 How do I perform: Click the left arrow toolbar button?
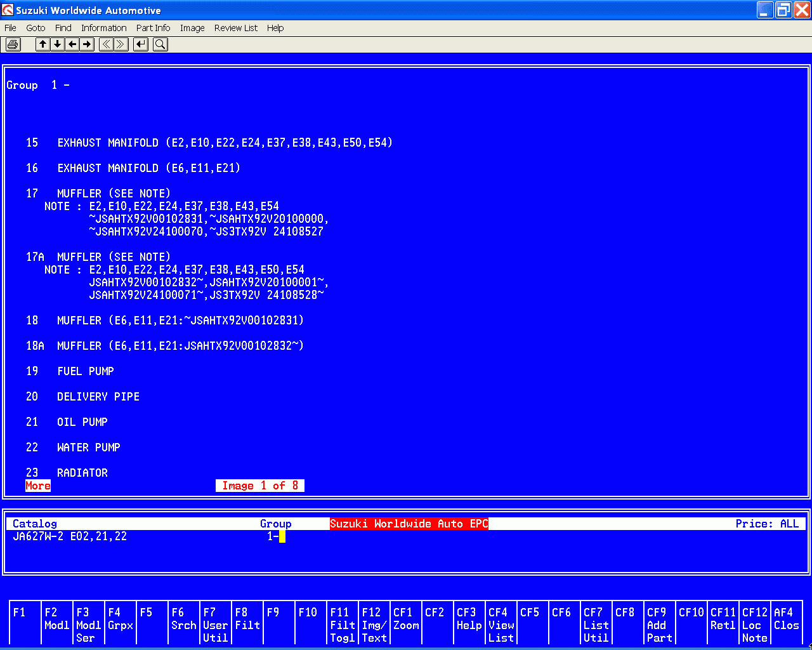pyautogui.click(x=72, y=44)
